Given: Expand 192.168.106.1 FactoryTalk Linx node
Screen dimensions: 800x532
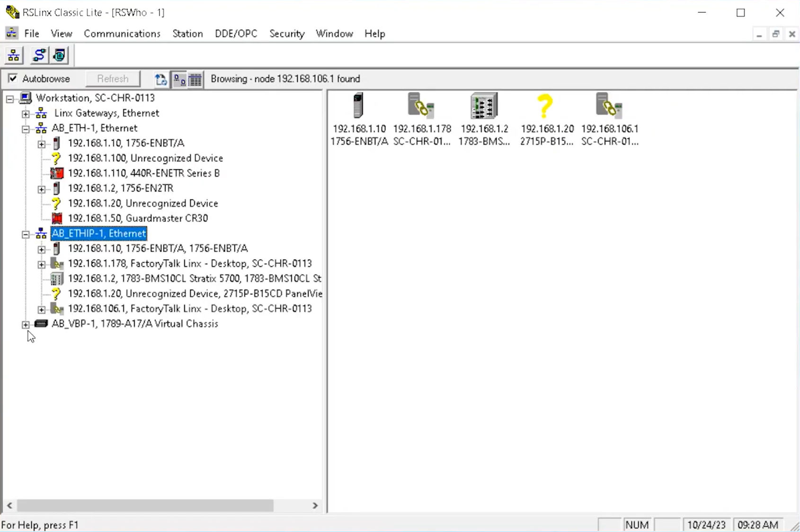Looking at the screenshot, I should [42, 310].
